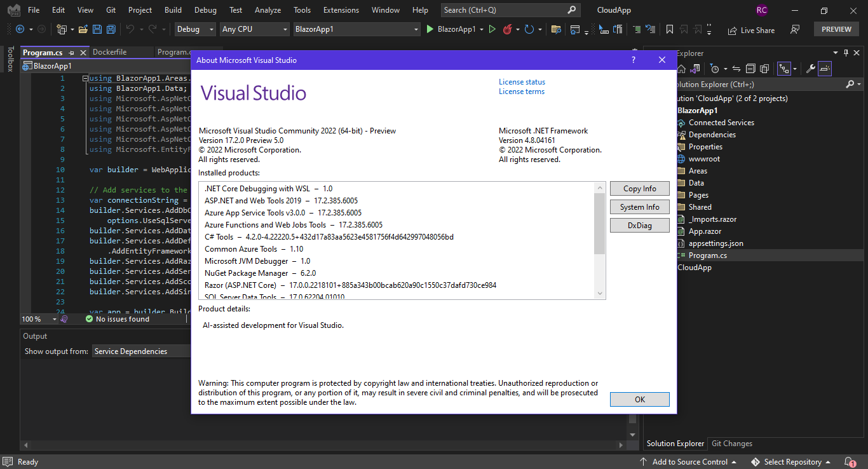Open Find in Files folder-search icon

pos(556,29)
